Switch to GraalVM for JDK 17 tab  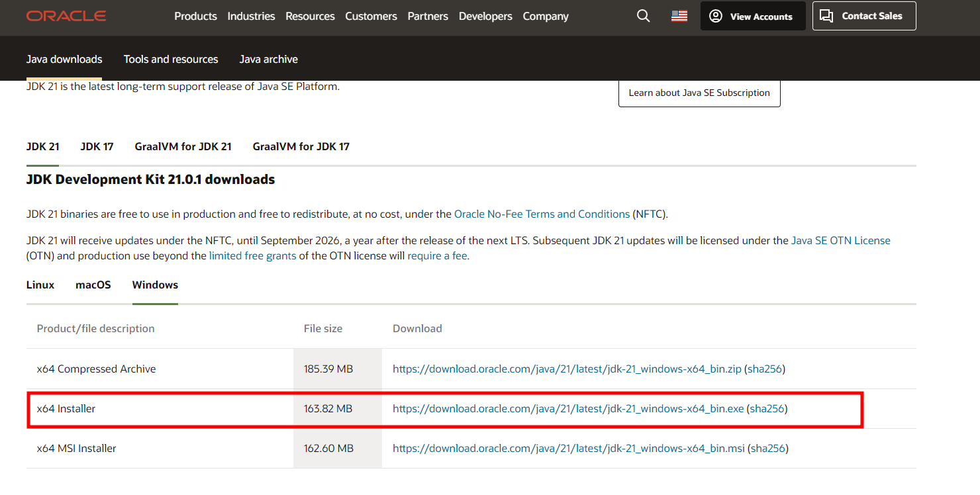[301, 146]
